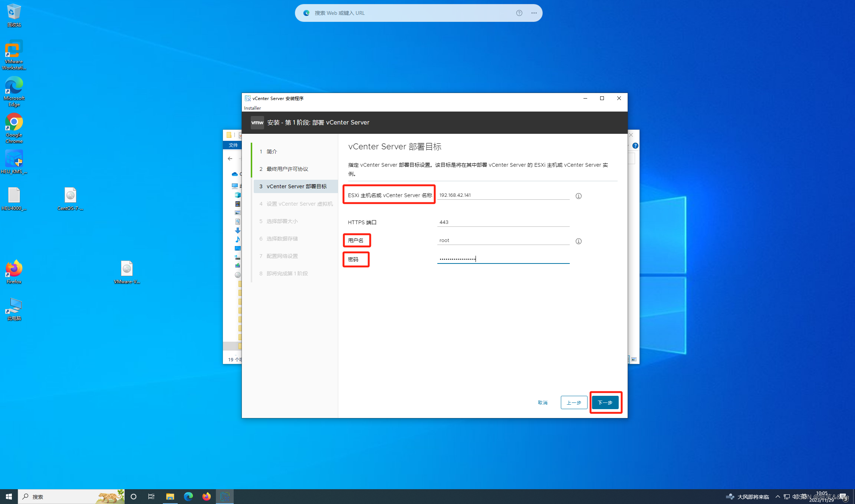Click the password input field

click(x=503, y=259)
